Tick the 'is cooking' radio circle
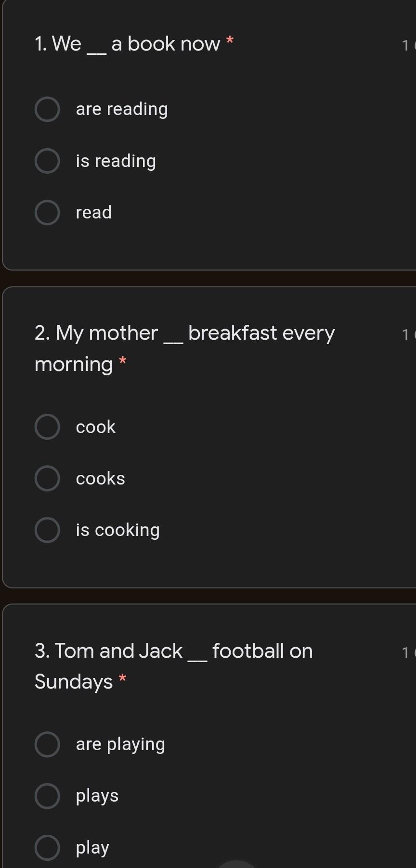The image size is (416, 868). click(x=47, y=530)
